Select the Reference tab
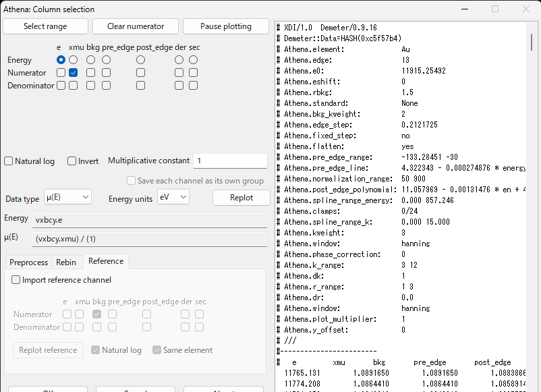The image size is (541, 392). point(106,261)
